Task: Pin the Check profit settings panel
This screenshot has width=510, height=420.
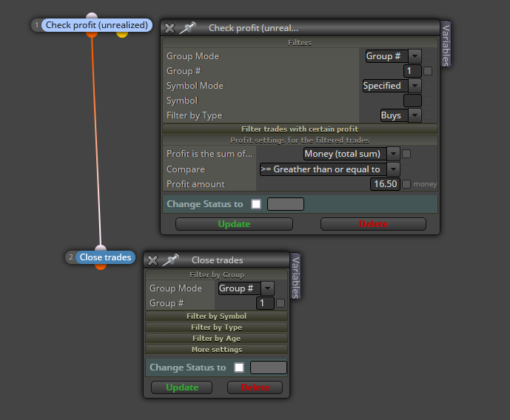Action: pyautogui.click(x=188, y=27)
